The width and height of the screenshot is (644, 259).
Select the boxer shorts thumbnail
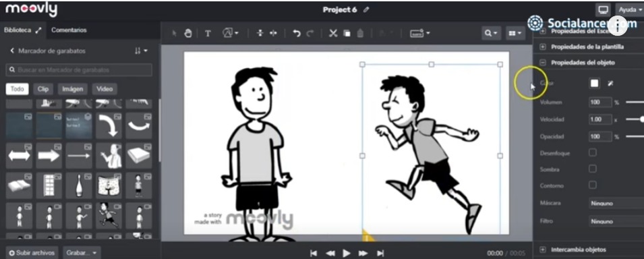109,185
